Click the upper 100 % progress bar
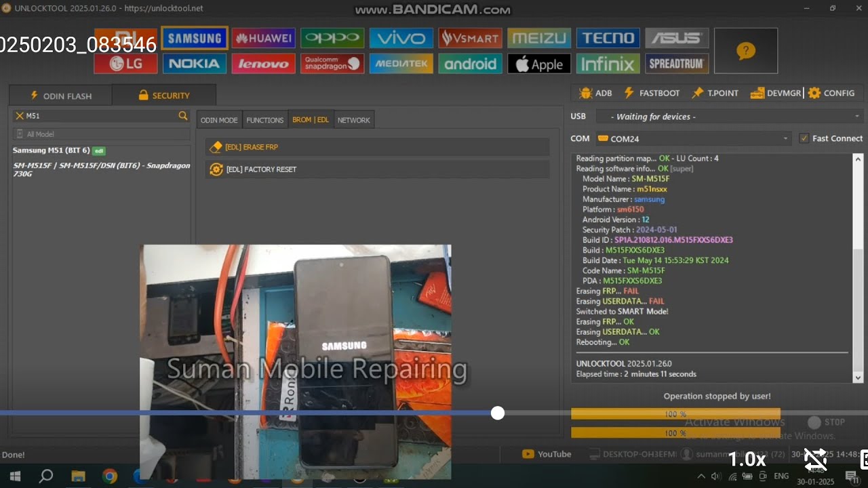 coord(675,413)
